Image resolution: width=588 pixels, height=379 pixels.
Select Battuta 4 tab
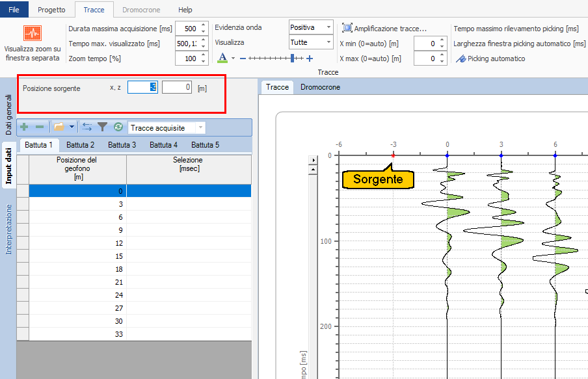point(163,145)
